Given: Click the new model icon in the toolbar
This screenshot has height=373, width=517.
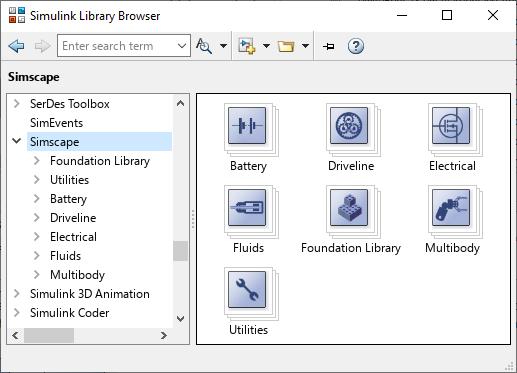Looking at the screenshot, I should click(x=247, y=46).
